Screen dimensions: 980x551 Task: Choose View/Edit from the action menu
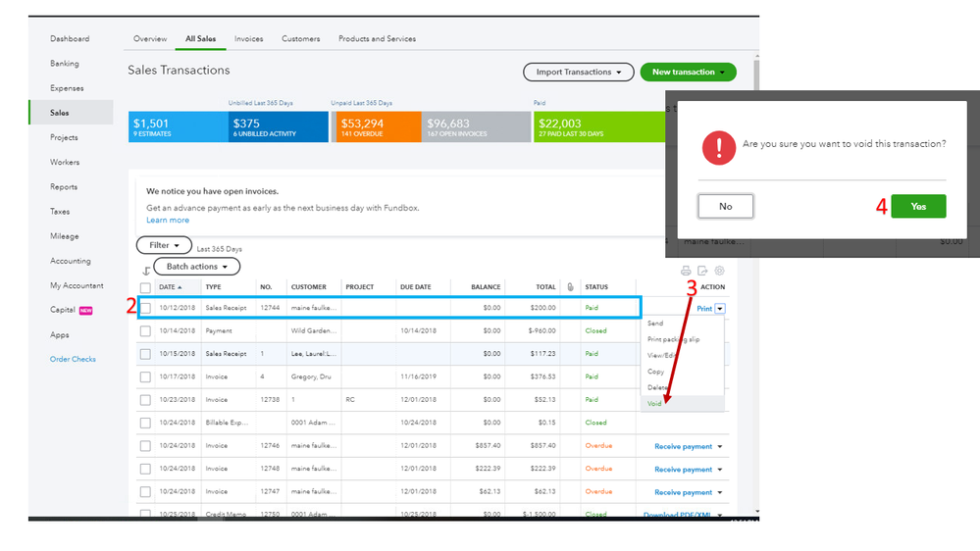pos(662,356)
